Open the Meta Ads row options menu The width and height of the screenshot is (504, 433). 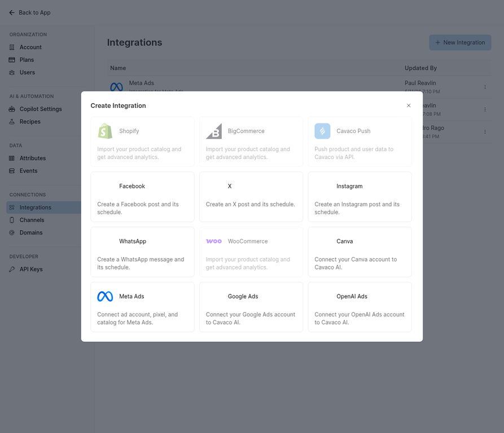(x=485, y=87)
